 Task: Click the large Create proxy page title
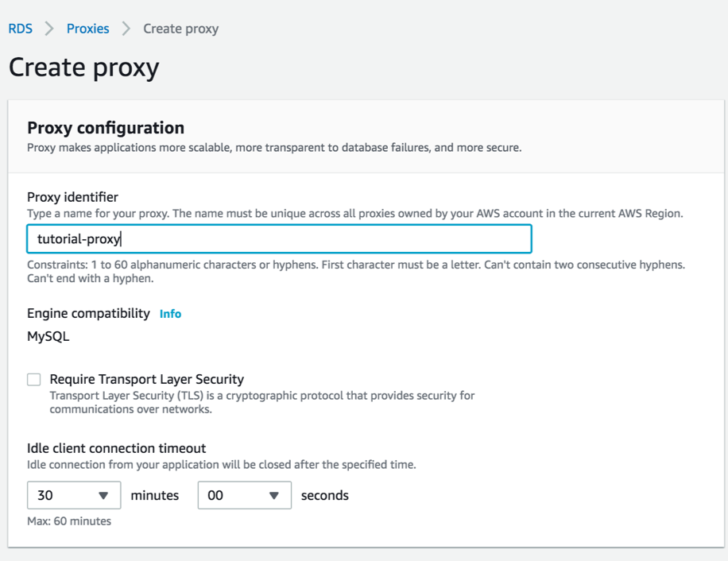pyautogui.click(x=83, y=67)
